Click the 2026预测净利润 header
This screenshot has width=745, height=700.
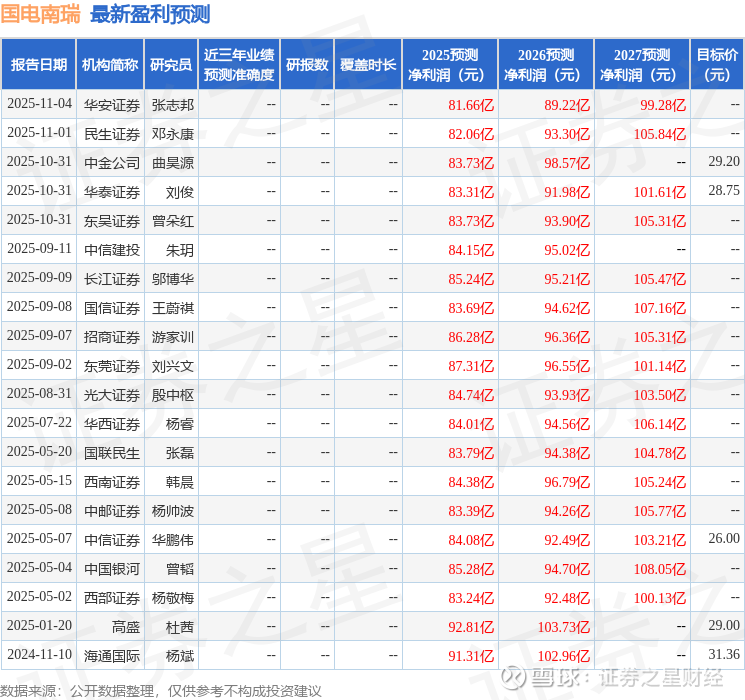(x=546, y=65)
